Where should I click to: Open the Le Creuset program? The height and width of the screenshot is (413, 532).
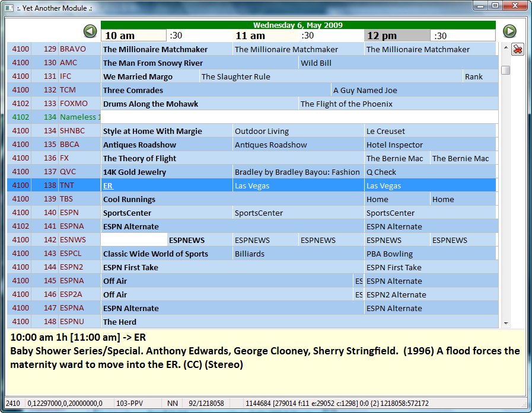[430, 131]
